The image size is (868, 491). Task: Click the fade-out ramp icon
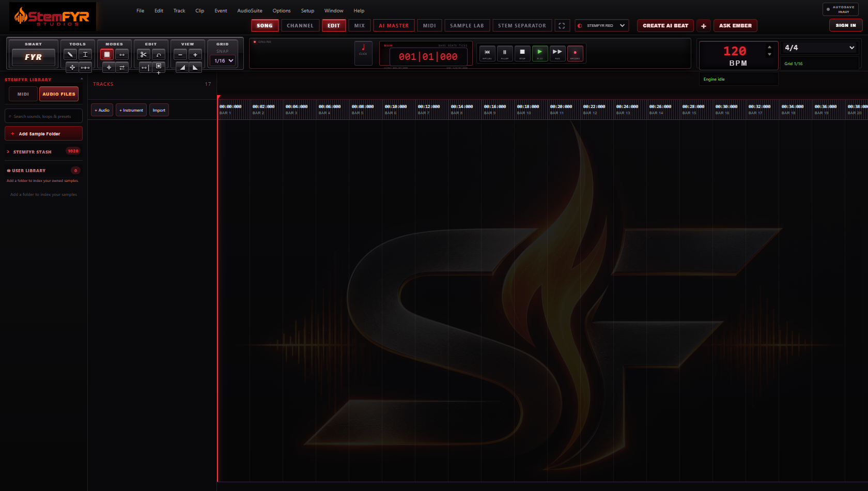195,67
